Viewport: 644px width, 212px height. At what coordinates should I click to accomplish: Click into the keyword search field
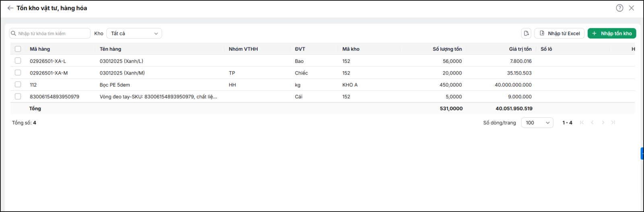tap(50, 33)
